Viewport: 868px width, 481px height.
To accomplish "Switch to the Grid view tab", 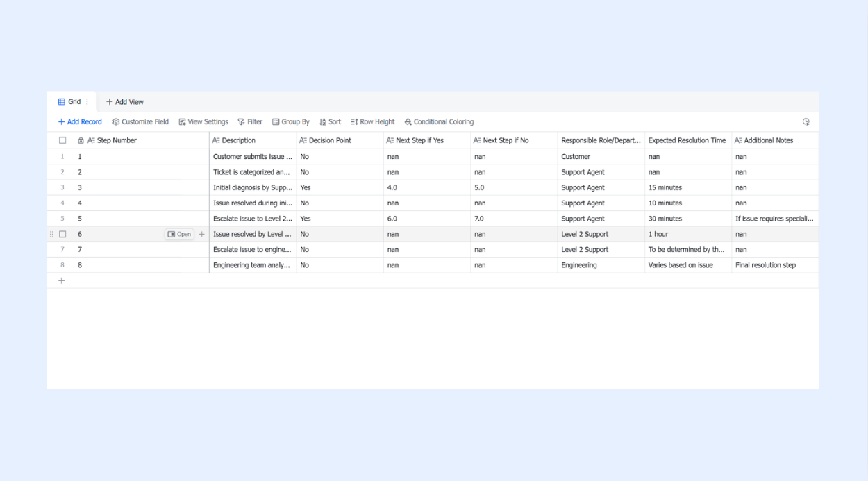I will pos(70,102).
